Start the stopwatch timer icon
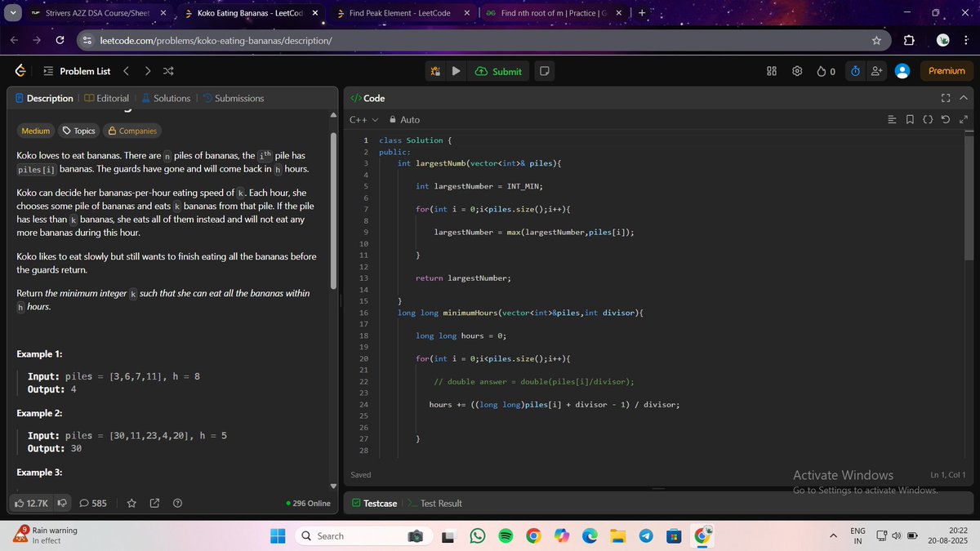This screenshot has height=551, width=980. (855, 71)
